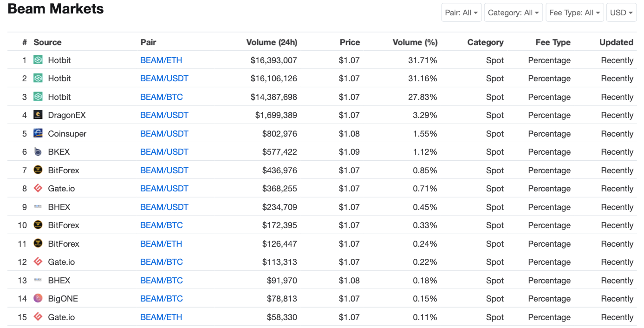Click the BHEX logo in row 9
Screen dimensions: 644x328
(38, 207)
